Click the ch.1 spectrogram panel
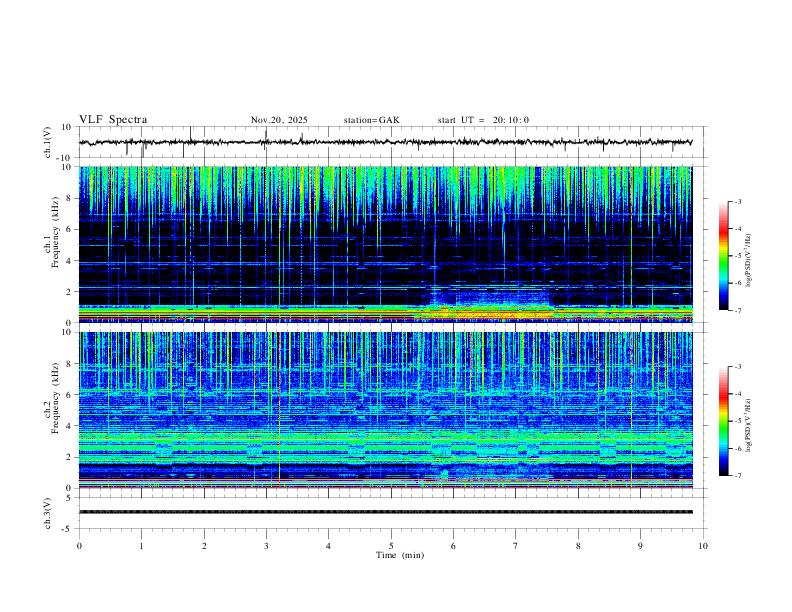This screenshot has height=612, width=792. click(385, 244)
